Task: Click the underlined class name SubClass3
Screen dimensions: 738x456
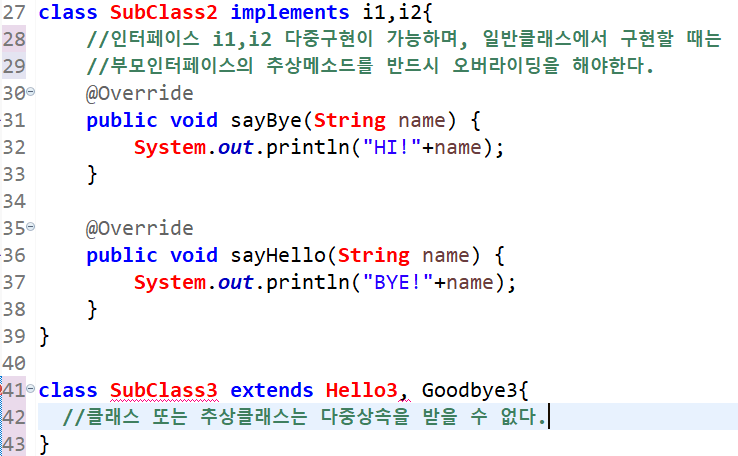Action: coord(164,390)
